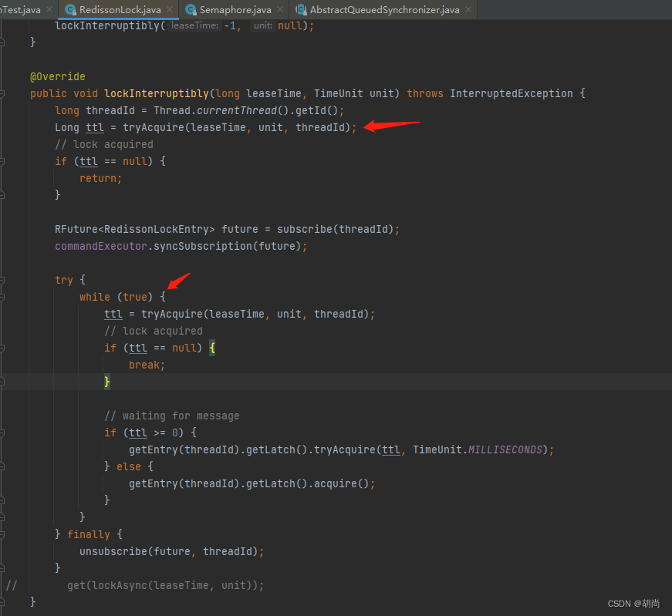The height and width of the screenshot is (616, 672).
Task: Click the currentThread call
Action: click(x=237, y=110)
